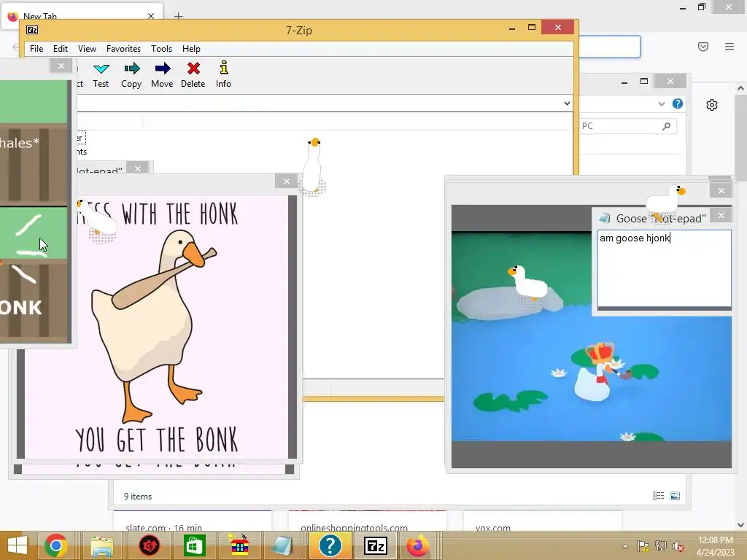
Task: Click the Firefox back arrow
Action: [x=15, y=47]
